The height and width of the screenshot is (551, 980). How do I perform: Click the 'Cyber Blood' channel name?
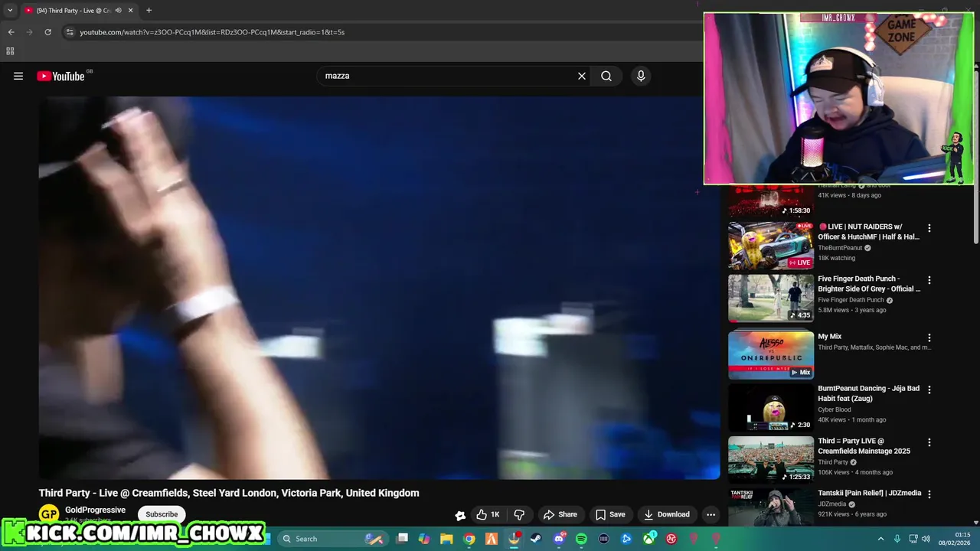pyautogui.click(x=834, y=409)
